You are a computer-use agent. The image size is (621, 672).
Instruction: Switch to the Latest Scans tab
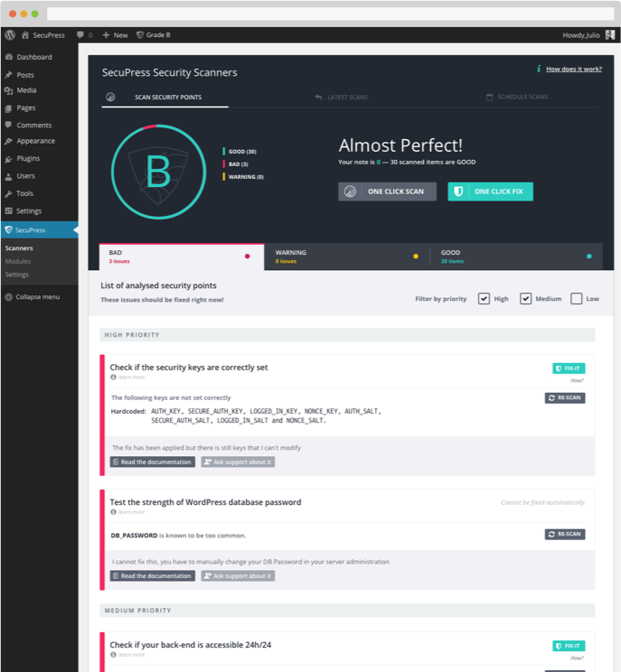pyautogui.click(x=342, y=98)
